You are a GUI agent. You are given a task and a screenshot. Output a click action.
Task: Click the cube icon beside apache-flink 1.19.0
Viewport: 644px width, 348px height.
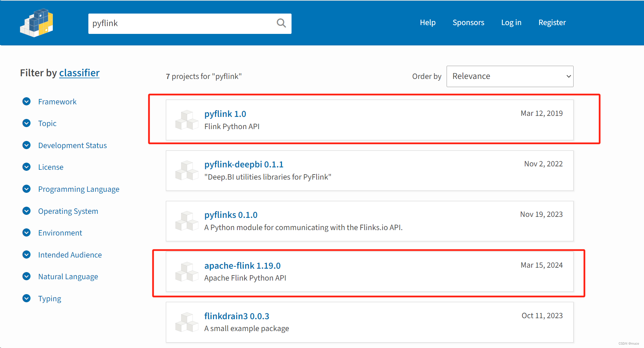[187, 272]
